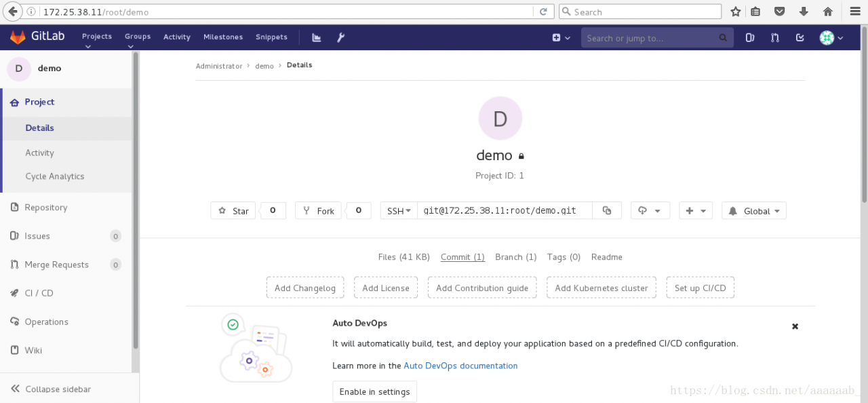Viewport: 868px width, 403px height.
Task: Open the Admin Area wrench icon
Action: 341,37
